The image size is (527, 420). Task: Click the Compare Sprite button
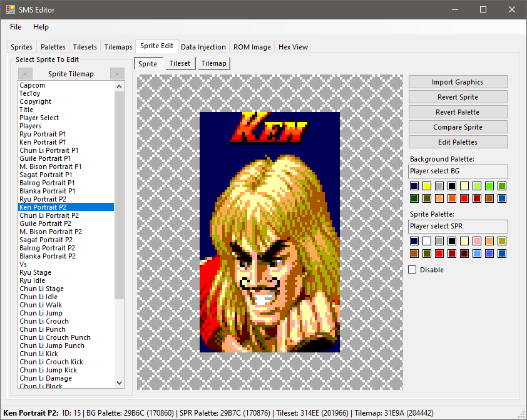[x=458, y=127]
